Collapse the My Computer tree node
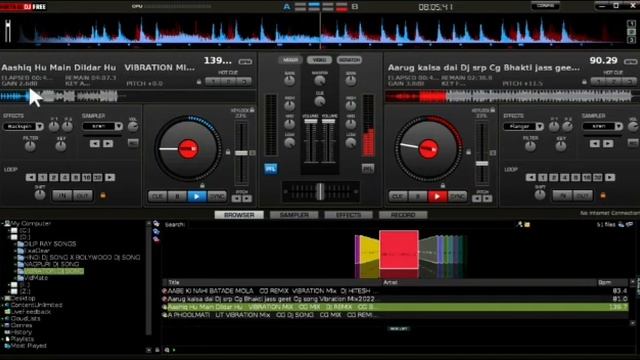This screenshot has height=360, width=640. click(x=2, y=224)
